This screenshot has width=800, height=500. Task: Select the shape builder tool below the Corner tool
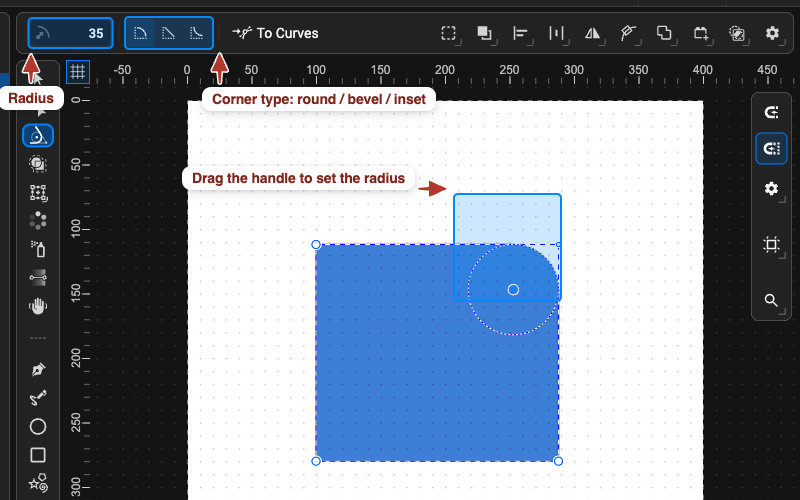click(x=38, y=164)
